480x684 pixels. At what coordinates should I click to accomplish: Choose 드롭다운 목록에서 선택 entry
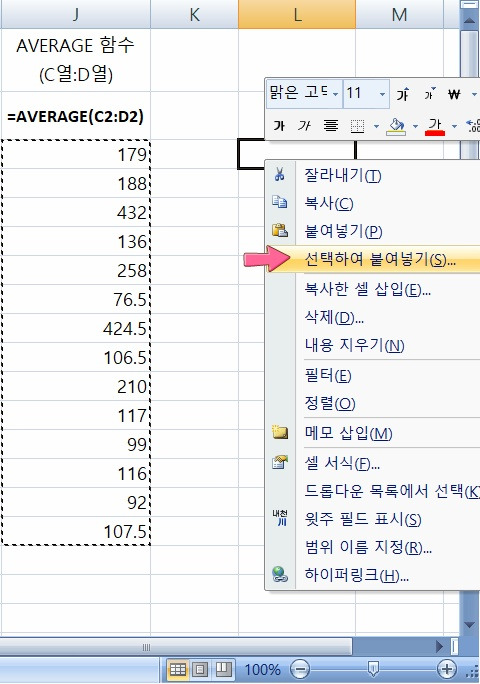click(x=373, y=491)
